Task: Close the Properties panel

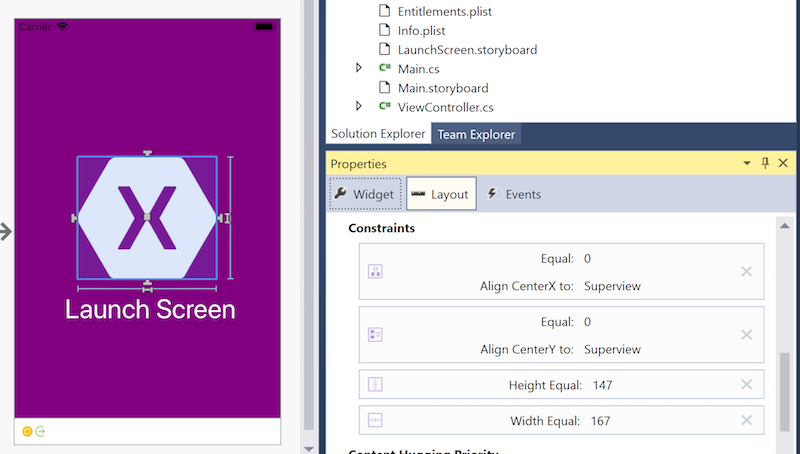Action: (x=783, y=163)
